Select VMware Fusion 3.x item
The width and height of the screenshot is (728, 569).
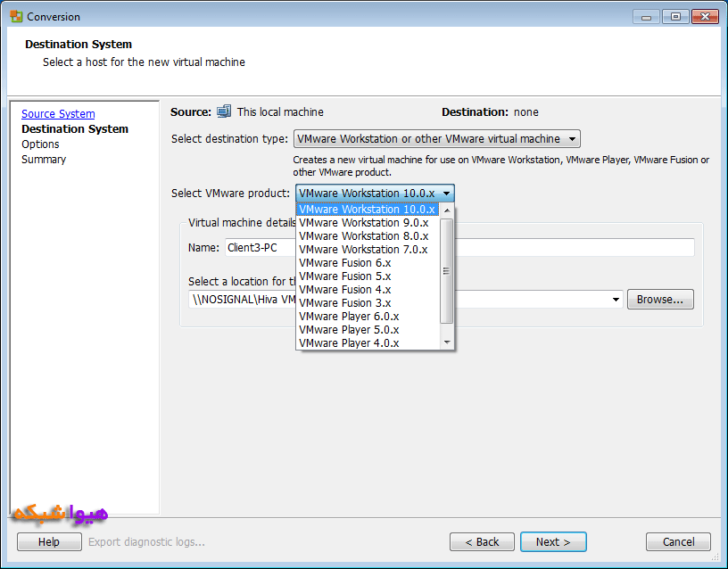[344, 303]
